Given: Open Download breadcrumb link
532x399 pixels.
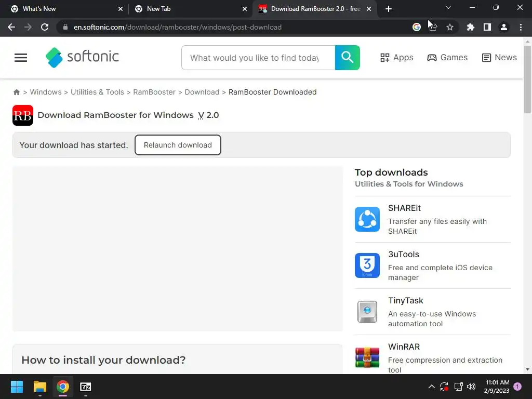Looking at the screenshot, I should pyautogui.click(x=202, y=92).
